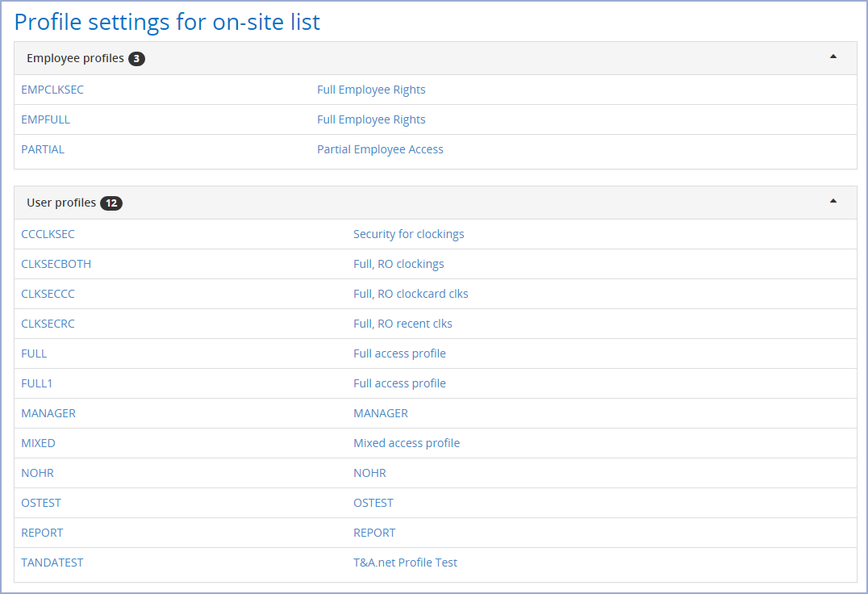
Task: Select the PARTIAL employee profile link
Action: pyautogui.click(x=43, y=149)
